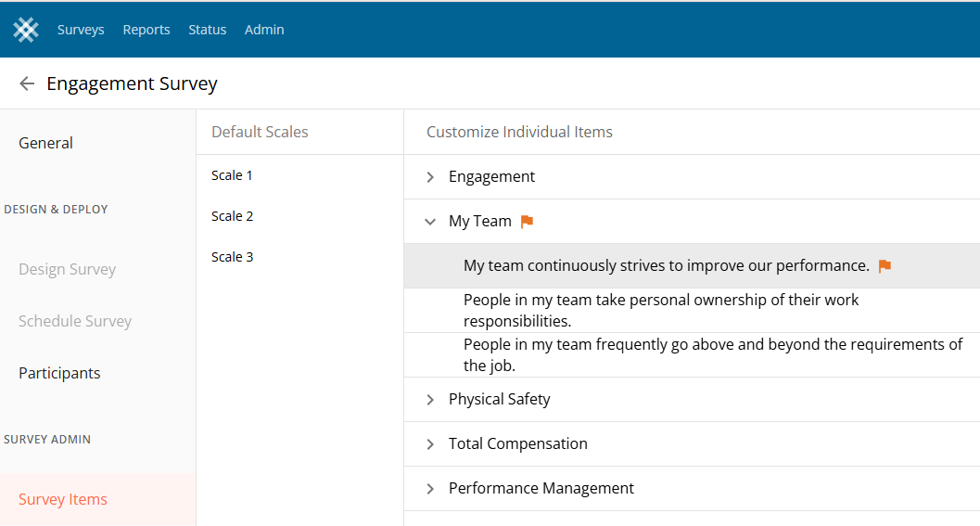
Task: Open the Participants sidebar page
Action: pos(59,373)
